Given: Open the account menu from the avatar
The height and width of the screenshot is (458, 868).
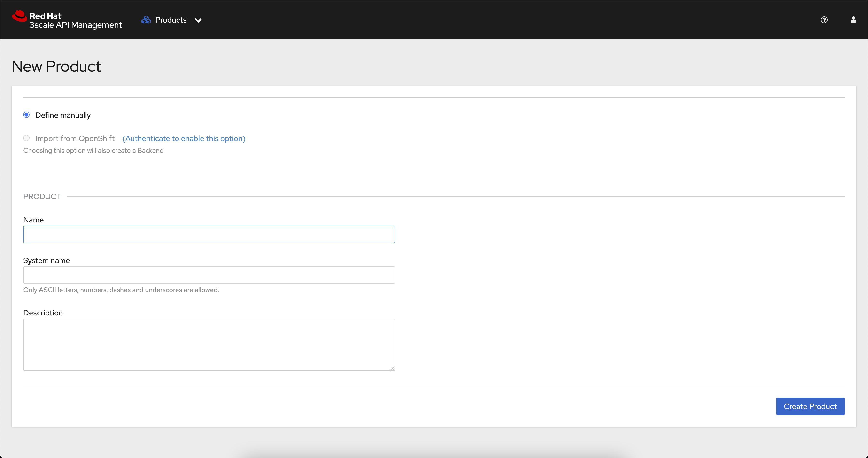Looking at the screenshot, I should click(853, 20).
